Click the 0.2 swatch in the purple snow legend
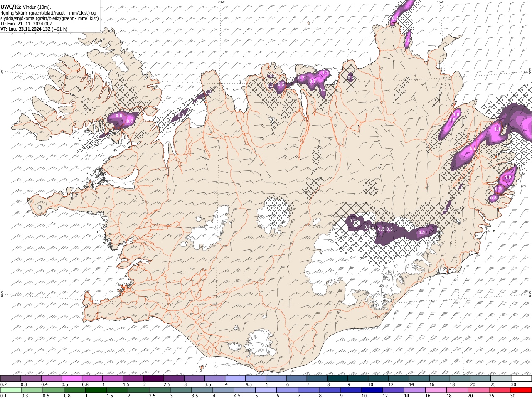 pos(10,378)
